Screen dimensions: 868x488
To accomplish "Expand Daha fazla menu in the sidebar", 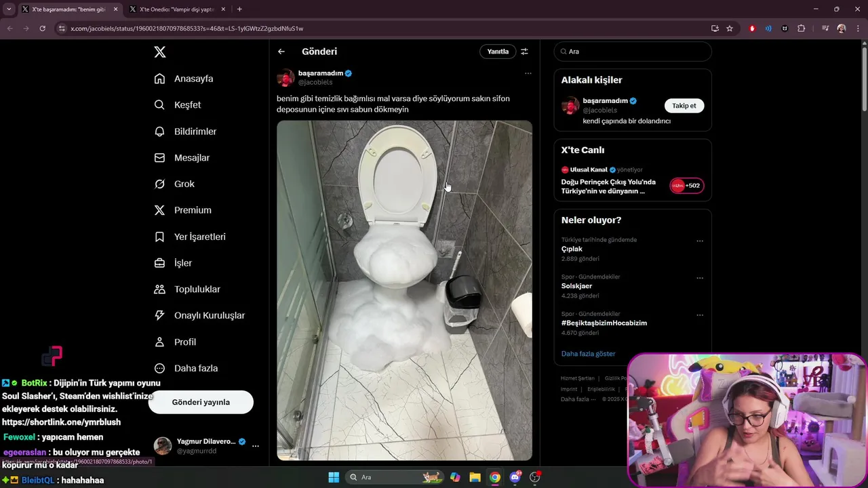I will pos(186,369).
